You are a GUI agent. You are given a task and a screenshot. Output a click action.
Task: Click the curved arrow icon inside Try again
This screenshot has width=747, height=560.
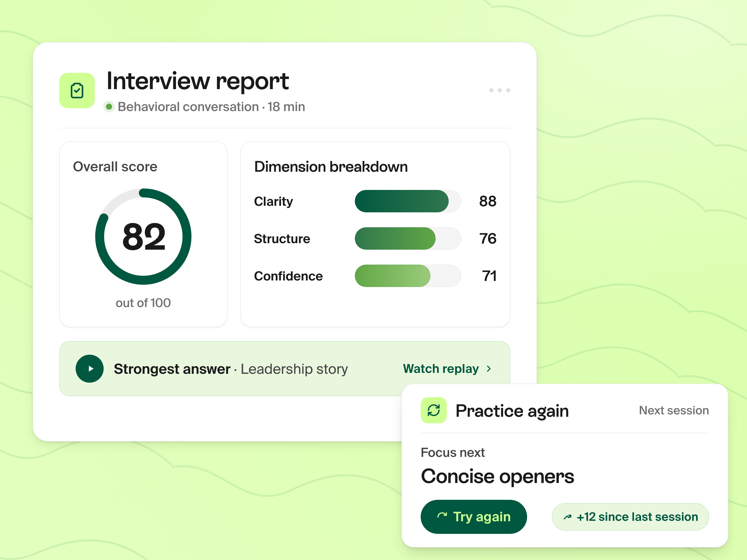(x=442, y=515)
